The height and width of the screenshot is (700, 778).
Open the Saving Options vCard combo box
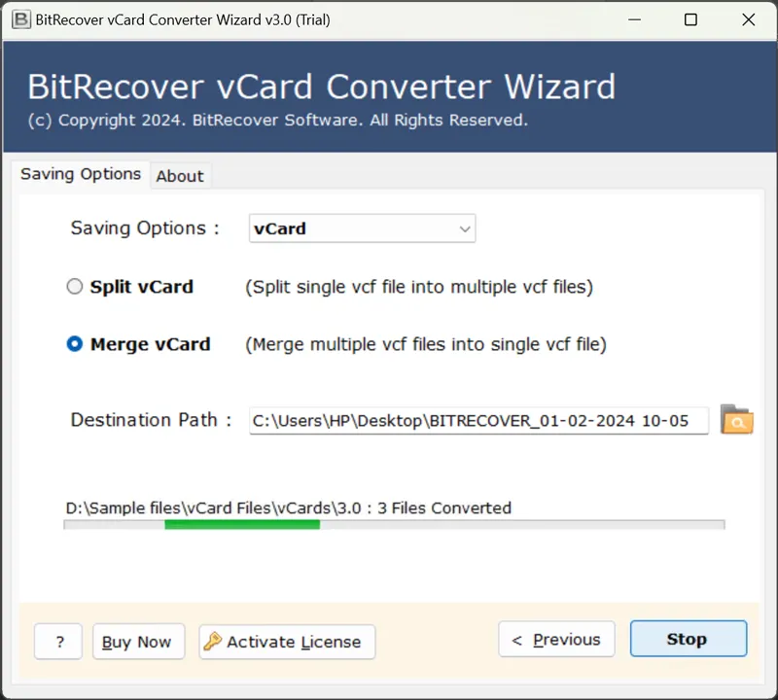(x=362, y=228)
